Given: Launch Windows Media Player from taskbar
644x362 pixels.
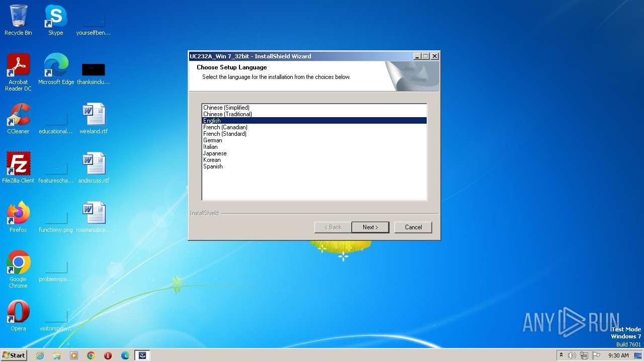Looking at the screenshot, I should (x=74, y=355).
